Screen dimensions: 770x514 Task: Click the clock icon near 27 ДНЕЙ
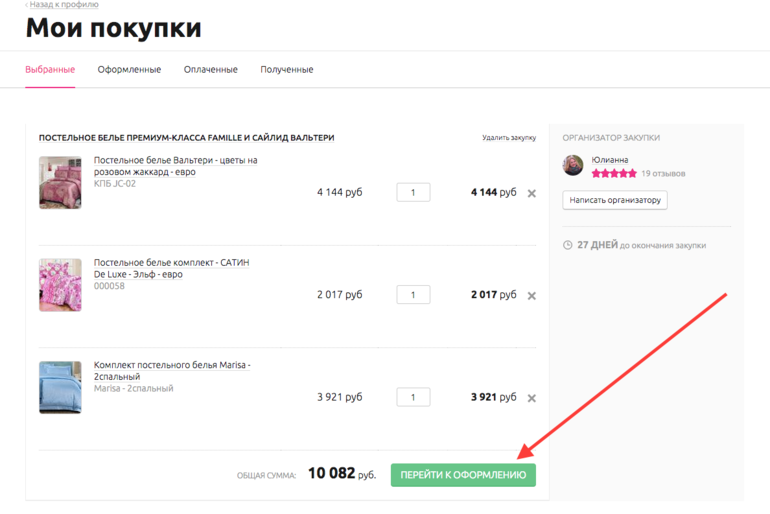coord(567,245)
